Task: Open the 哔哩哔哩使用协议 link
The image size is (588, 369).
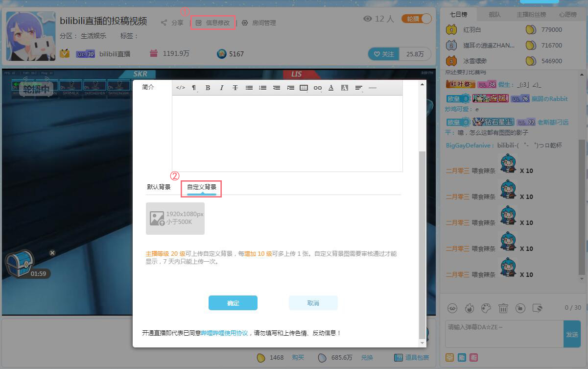Action: [224, 333]
